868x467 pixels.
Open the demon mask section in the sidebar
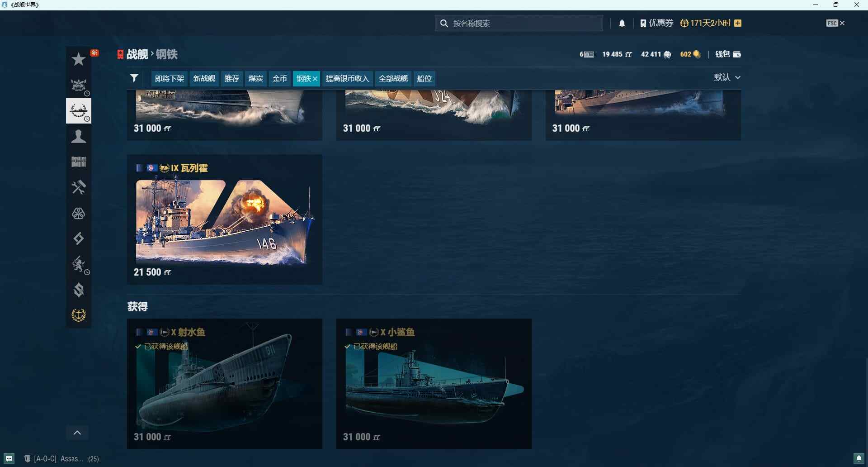pyautogui.click(x=79, y=85)
